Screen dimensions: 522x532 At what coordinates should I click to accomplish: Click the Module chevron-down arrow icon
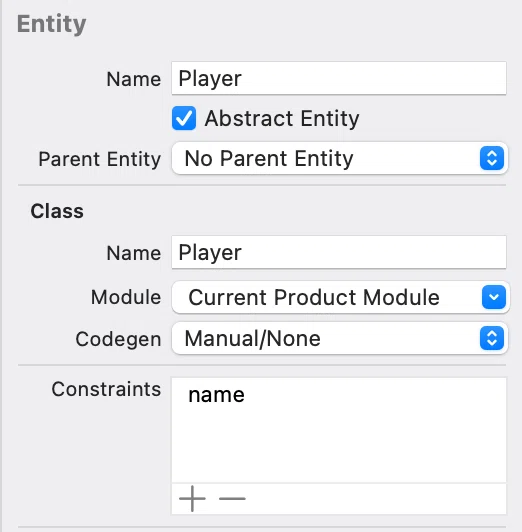[494, 297]
